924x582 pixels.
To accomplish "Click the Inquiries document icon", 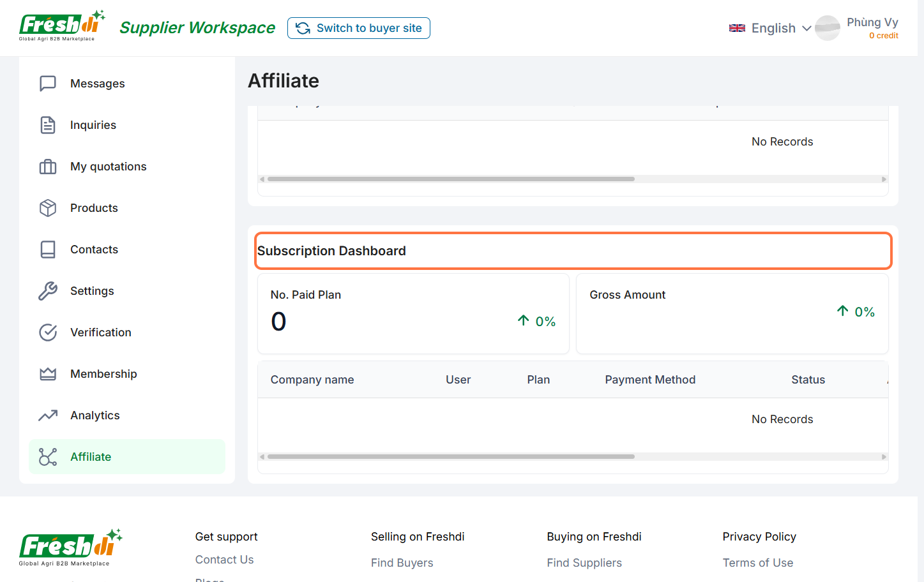I will [48, 125].
